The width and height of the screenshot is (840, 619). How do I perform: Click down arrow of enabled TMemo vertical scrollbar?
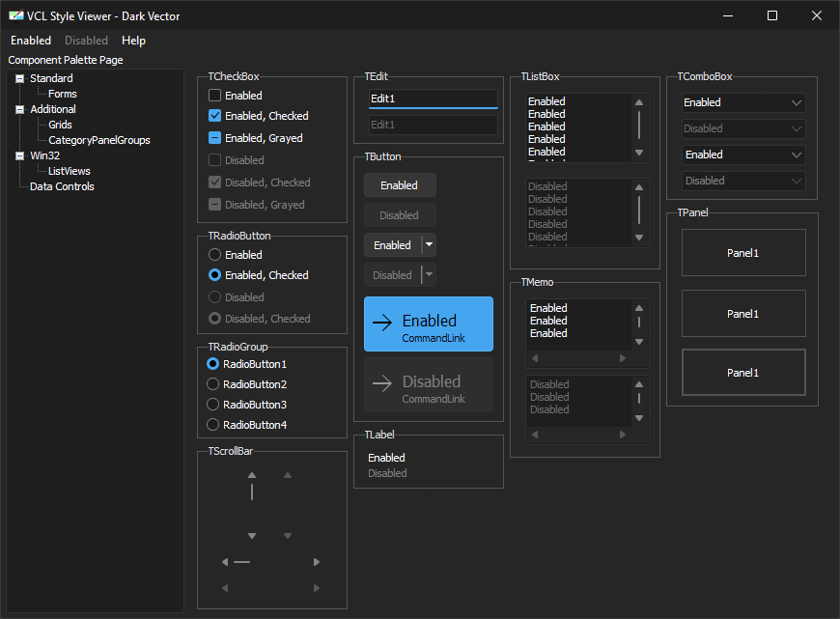(x=638, y=342)
